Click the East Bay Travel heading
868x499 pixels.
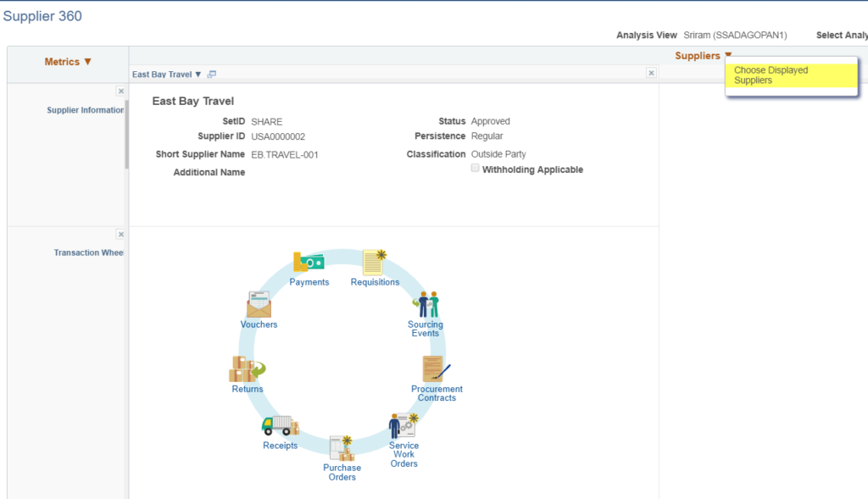(193, 101)
